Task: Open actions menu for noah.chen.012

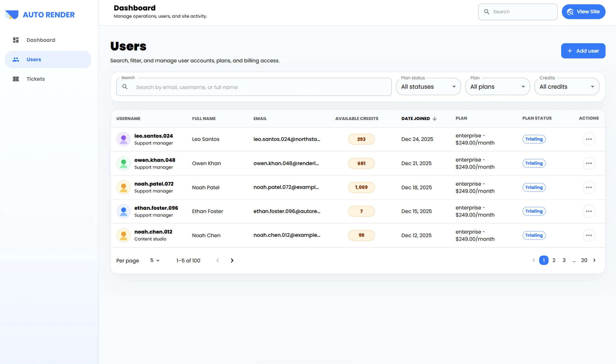Action: 589,235
